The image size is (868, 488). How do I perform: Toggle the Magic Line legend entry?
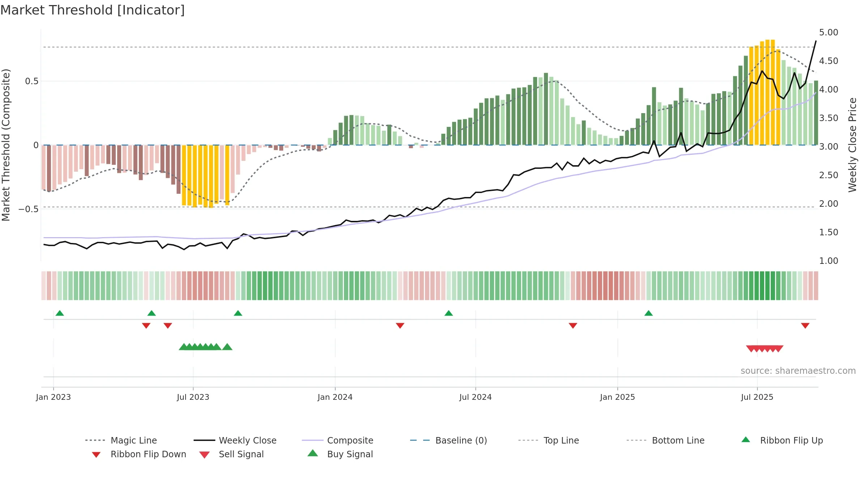click(121, 440)
